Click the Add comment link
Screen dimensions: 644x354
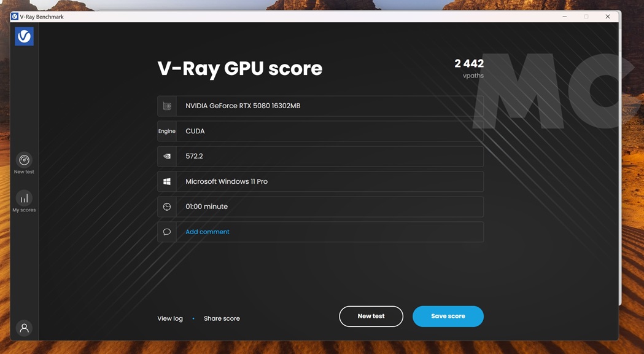click(x=208, y=232)
